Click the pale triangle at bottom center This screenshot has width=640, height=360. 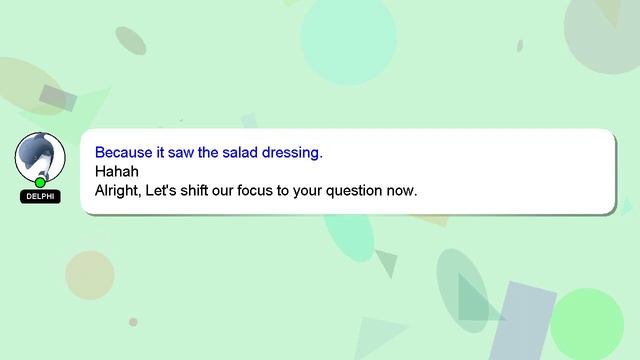pyautogui.click(x=378, y=337)
